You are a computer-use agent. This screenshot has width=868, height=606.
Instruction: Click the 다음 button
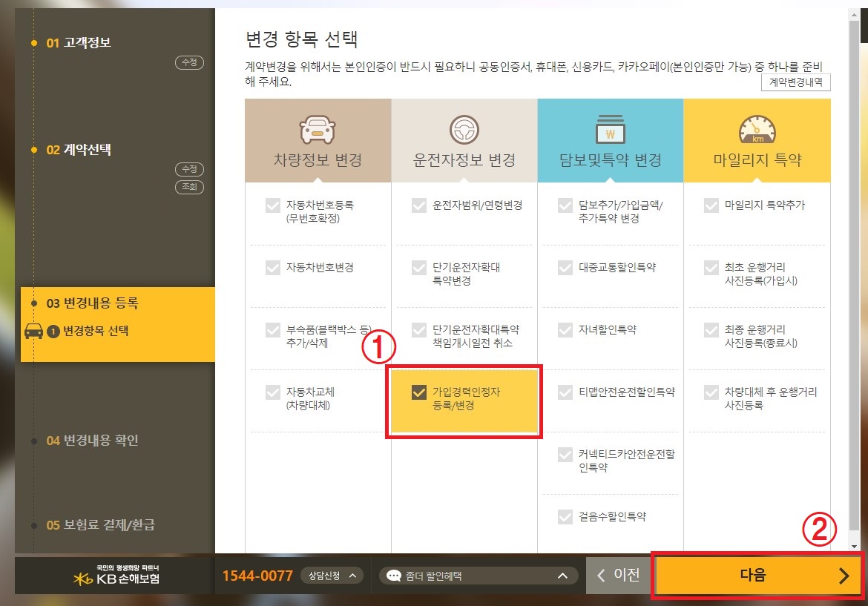[x=757, y=576]
